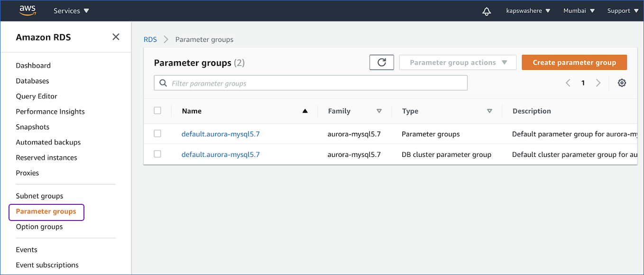Open Option groups in sidebar
The height and width of the screenshot is (275, 644).
point(39,227)
